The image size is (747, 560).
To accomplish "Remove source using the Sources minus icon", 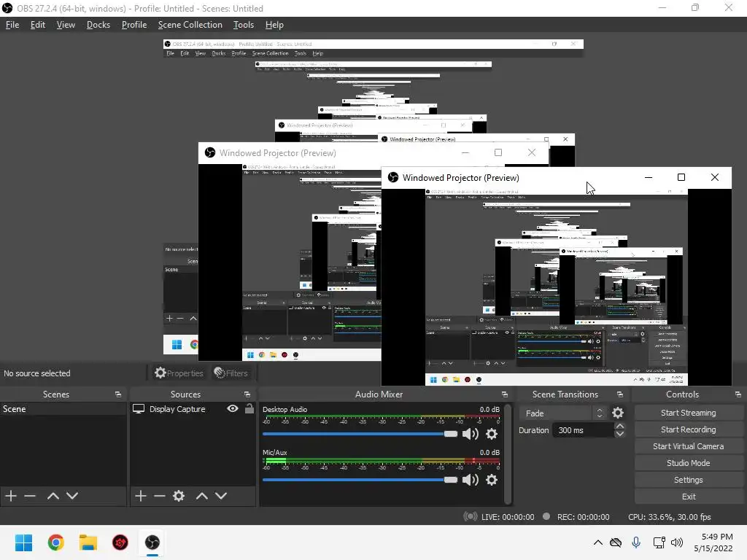I will tap(160, 496).
